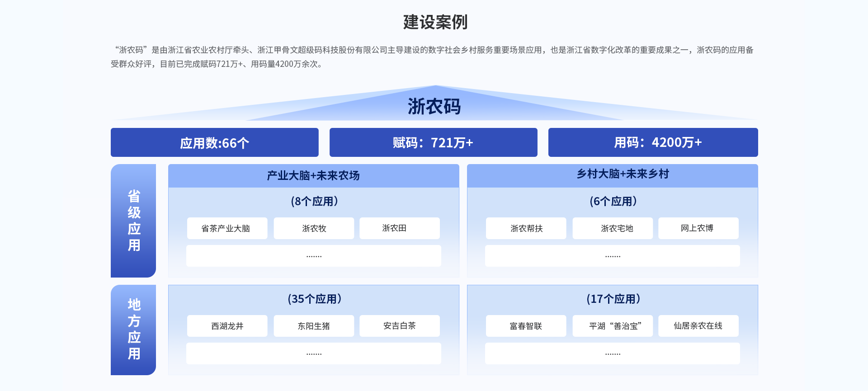Click the (6个应用) label
Screen dimensions: 868x391
point(613,201)
